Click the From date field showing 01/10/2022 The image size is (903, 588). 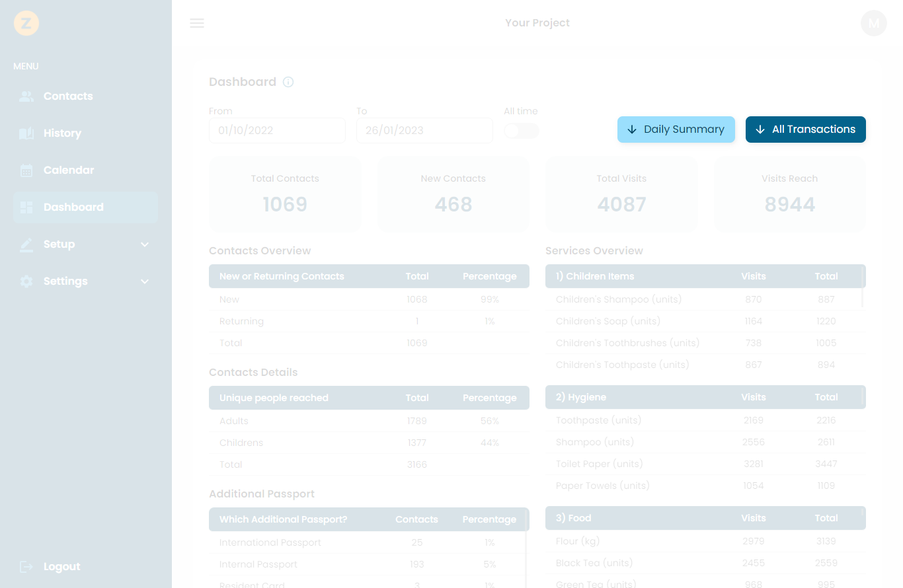coord(277,130)
